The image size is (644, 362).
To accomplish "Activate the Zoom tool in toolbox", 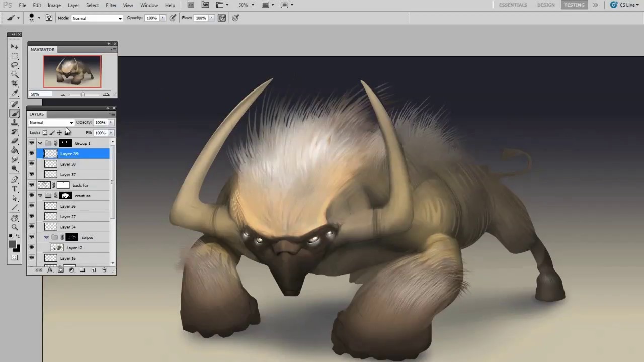I will [15, 227].
